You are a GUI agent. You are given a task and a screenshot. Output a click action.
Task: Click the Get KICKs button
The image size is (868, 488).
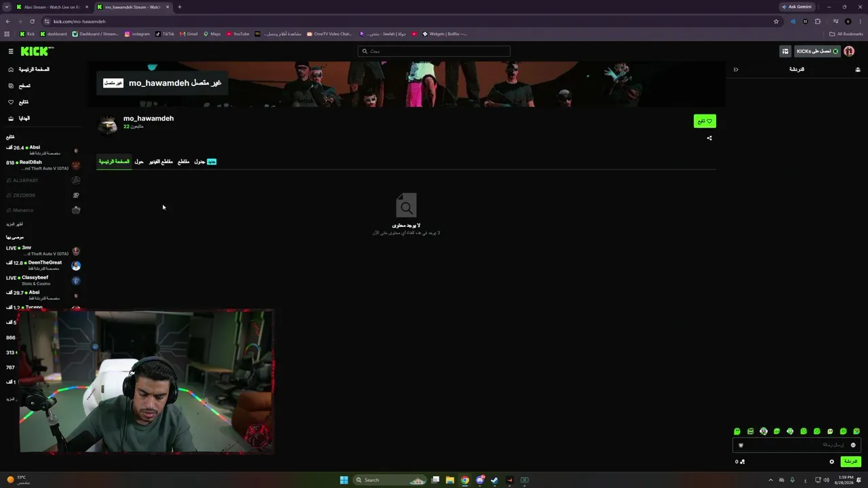point(817,52)
